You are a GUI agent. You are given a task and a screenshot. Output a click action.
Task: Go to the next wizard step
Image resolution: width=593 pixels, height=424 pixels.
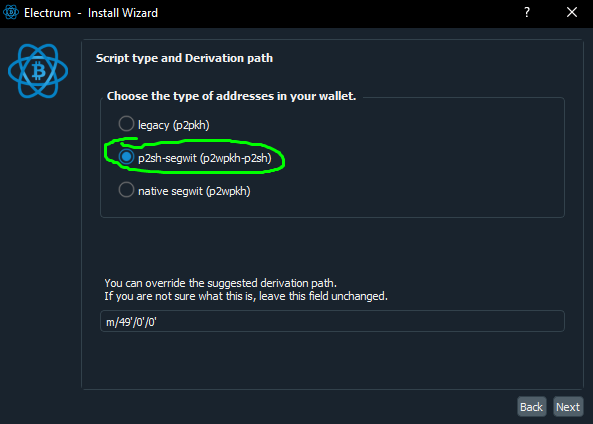click(x=568, y=407)
